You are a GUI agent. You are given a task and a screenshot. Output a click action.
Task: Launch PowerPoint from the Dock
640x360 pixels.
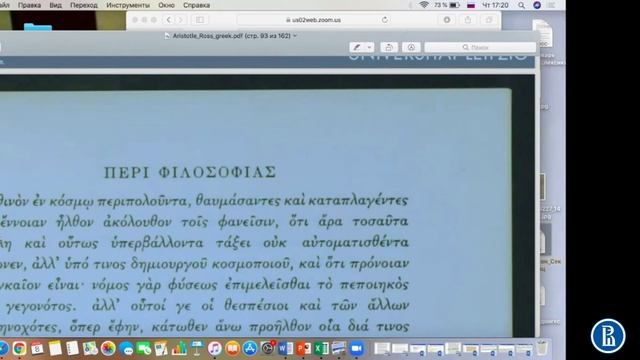tap(303, 348)
